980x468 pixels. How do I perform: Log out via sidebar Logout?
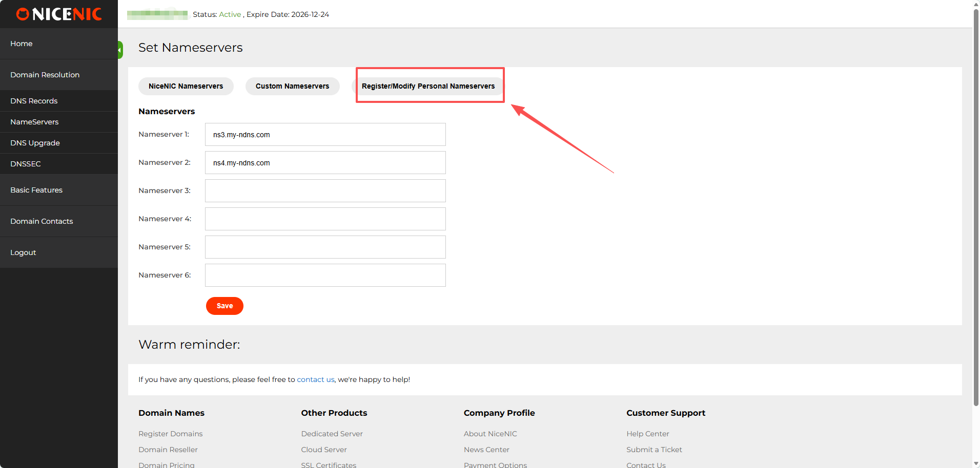click(x=23, y=252)
